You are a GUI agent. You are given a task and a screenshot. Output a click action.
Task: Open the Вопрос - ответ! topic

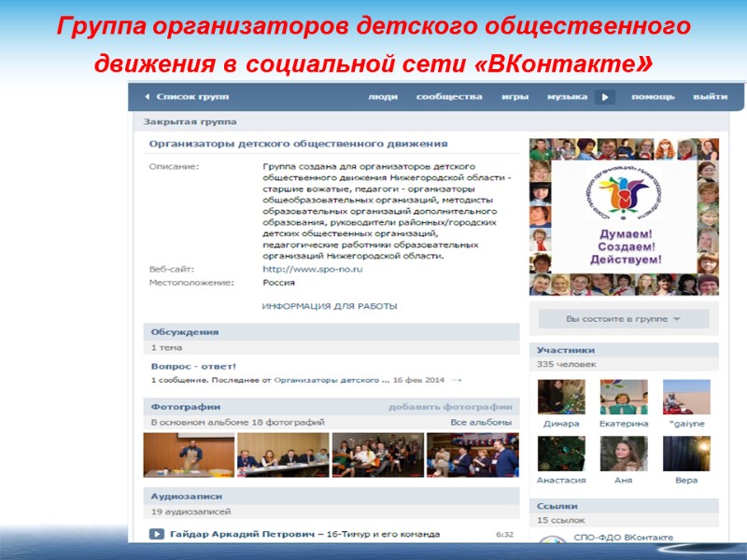click(193, 366)
